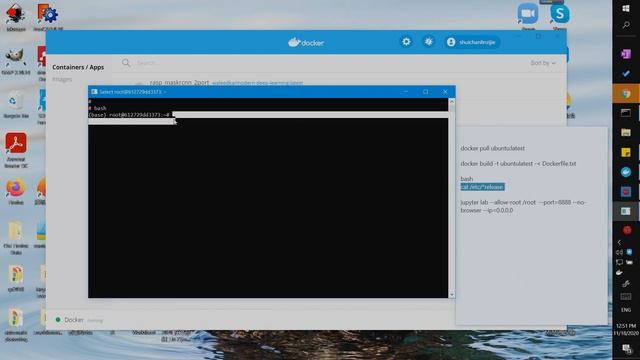Click the volume speaker tray icon
Viewport: 640px width, 360px height.
[619, 252]
